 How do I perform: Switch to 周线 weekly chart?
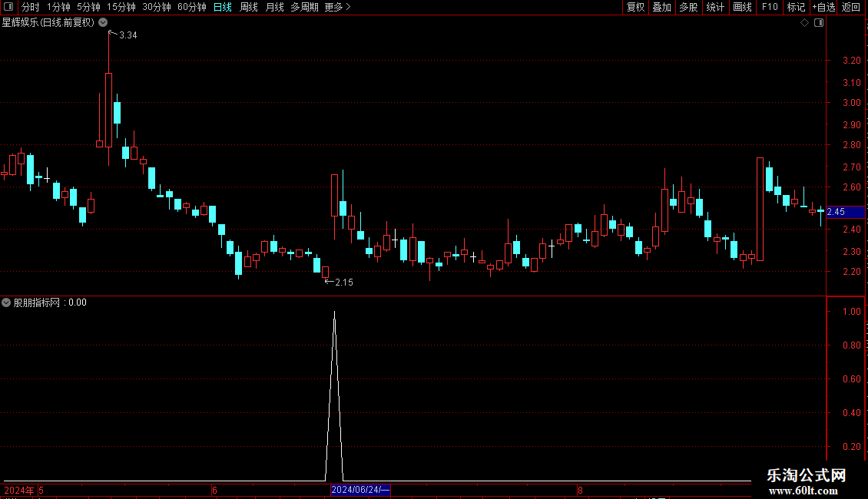pos(249,7)
